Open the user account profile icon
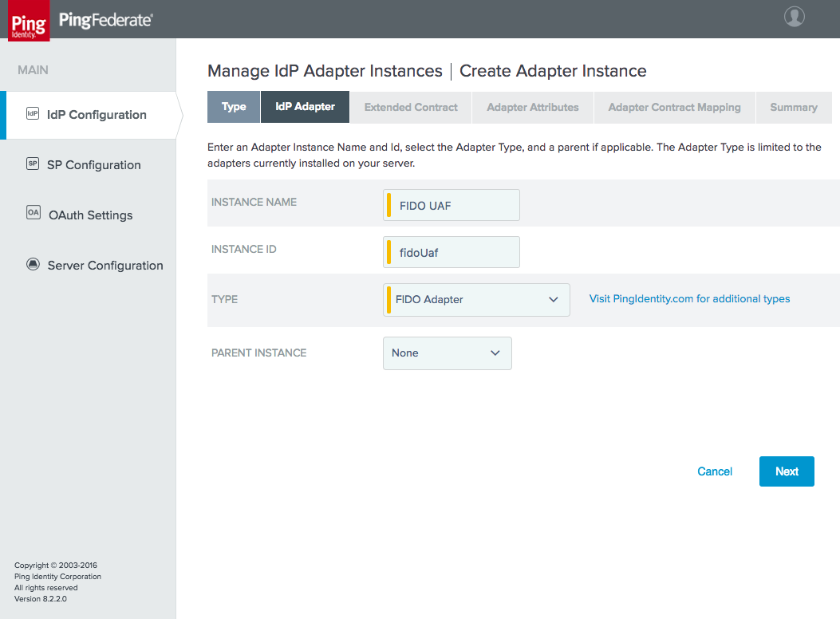The height and width of the screenshot is (619, 840). click(794, 17)
